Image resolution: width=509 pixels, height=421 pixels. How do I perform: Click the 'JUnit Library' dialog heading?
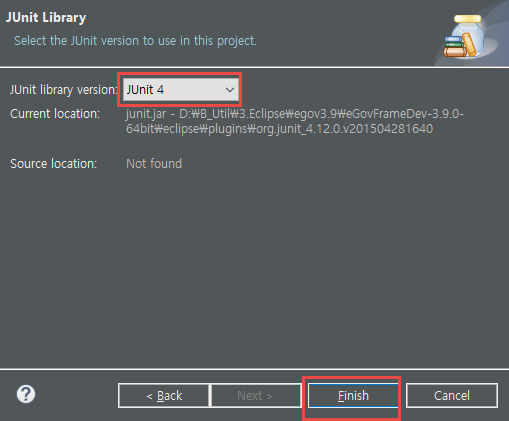click(46, 17)
